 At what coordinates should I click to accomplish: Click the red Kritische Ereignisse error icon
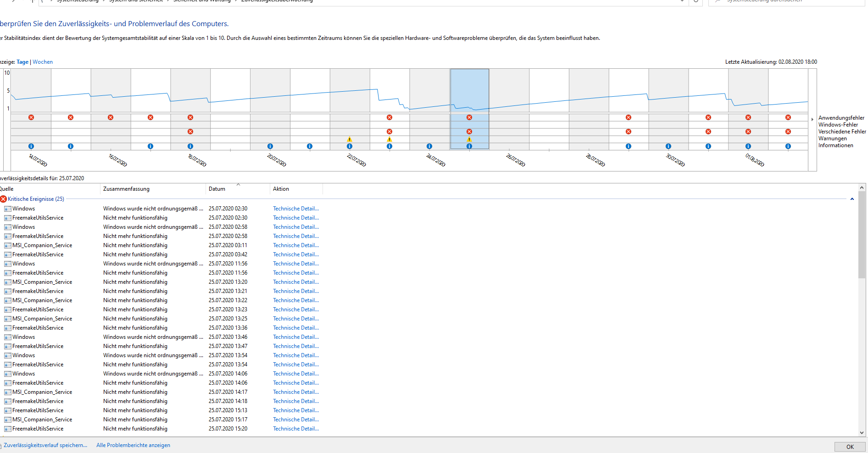pos(3,199)
